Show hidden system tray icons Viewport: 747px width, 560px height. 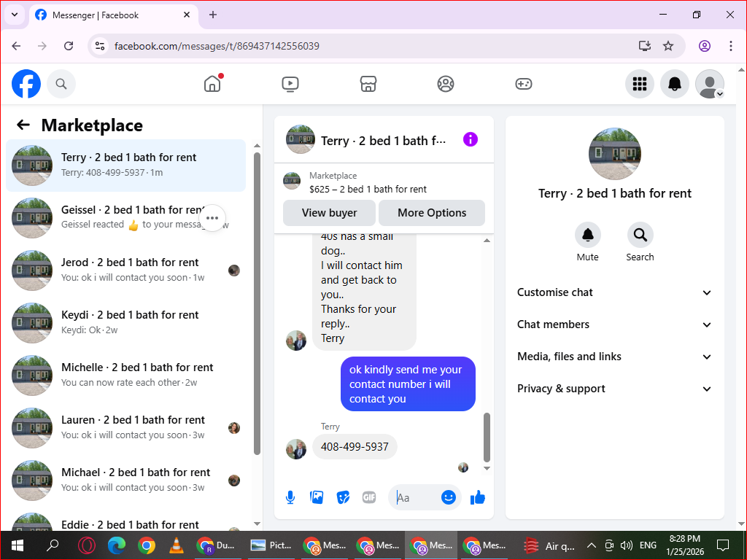tap(591, 545)
